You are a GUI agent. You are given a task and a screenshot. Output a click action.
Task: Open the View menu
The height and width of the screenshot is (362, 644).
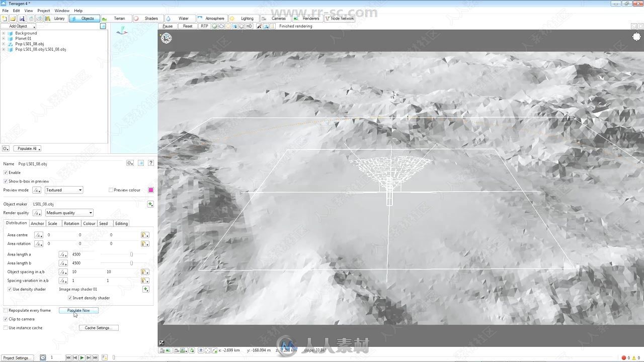(x=29, y=11)
